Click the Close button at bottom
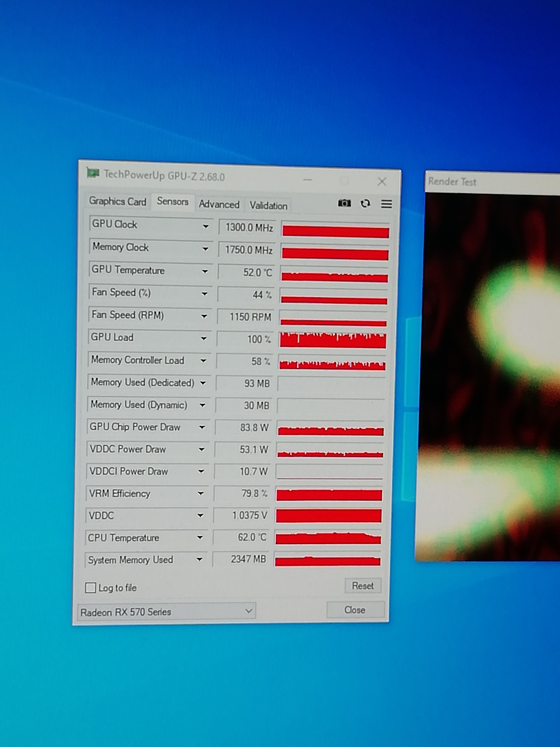Image resolution: width=560 pixels, height=747 pixels. [x=355, y=610]
